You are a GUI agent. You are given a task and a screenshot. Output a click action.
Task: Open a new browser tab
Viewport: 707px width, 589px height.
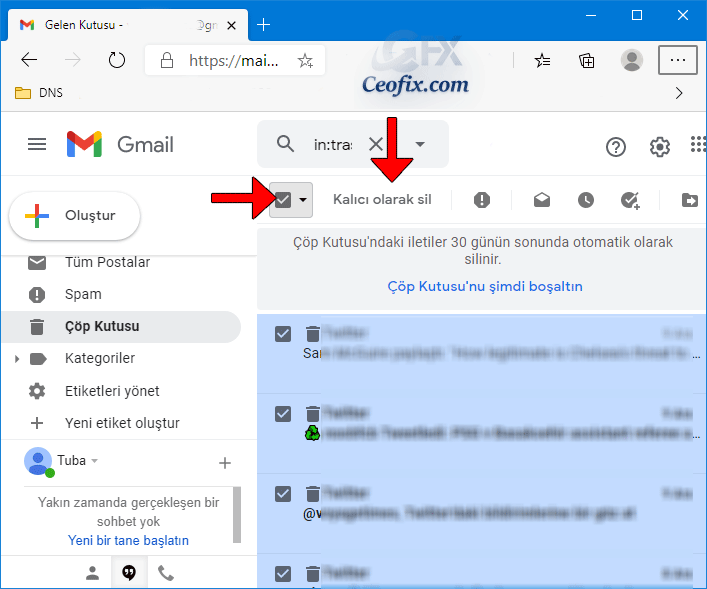263,25
